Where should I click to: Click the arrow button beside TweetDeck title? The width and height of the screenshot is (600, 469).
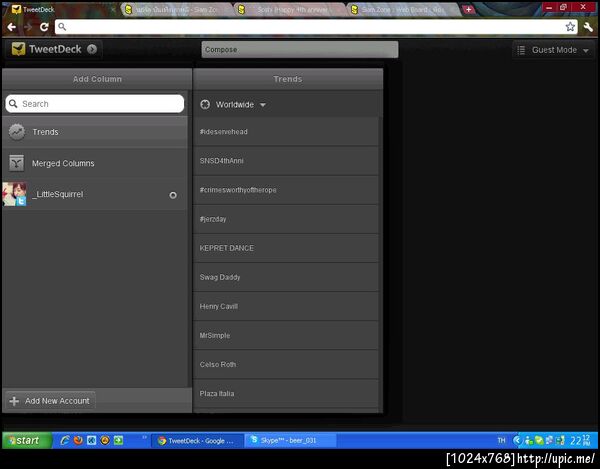tap(92, 49)
